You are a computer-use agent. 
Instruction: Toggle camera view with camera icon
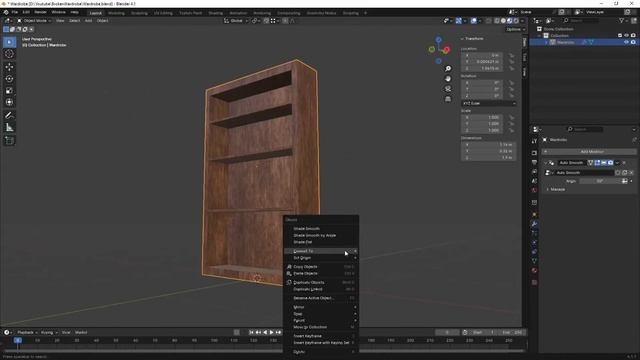pos(448,89)
